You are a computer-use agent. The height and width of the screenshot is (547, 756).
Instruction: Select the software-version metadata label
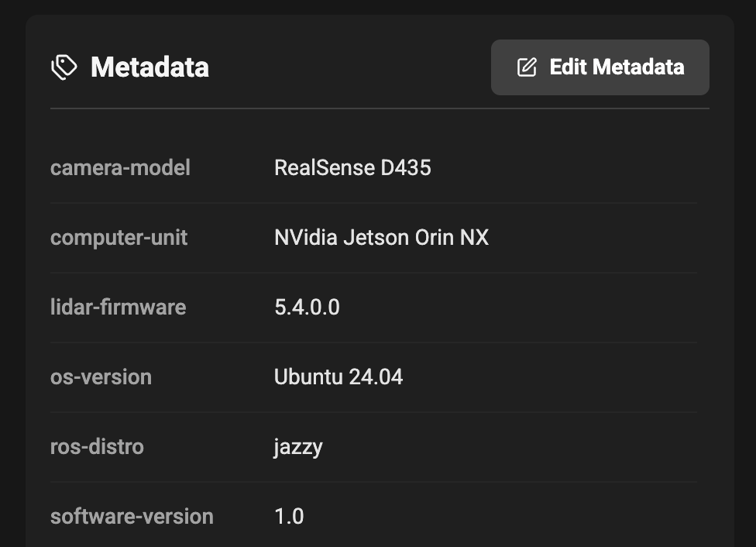click(132, 516)
